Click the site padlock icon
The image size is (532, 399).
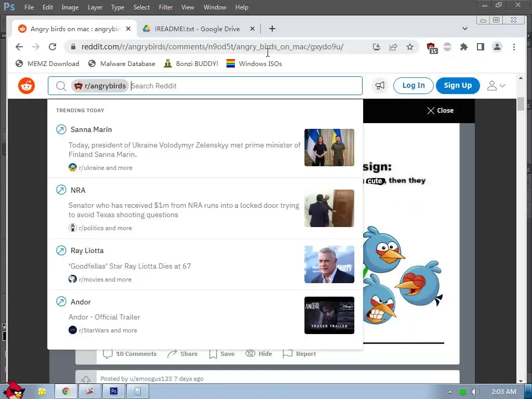73,47
